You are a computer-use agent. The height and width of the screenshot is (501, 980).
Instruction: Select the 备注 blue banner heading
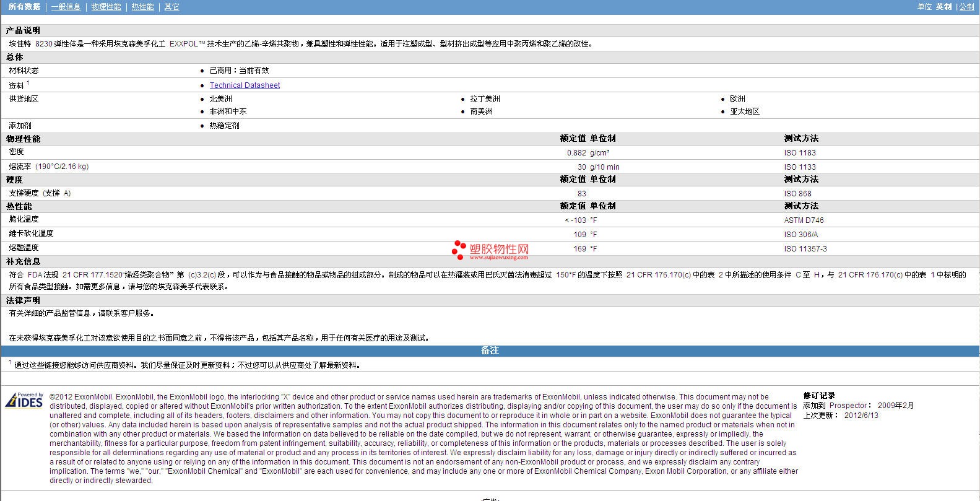click(490, 351)
